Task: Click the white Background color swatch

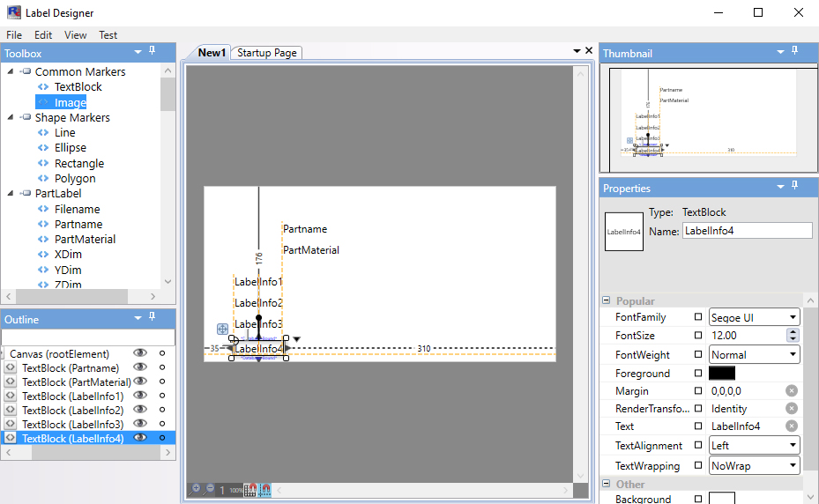Action: click(x=722, y=498)
